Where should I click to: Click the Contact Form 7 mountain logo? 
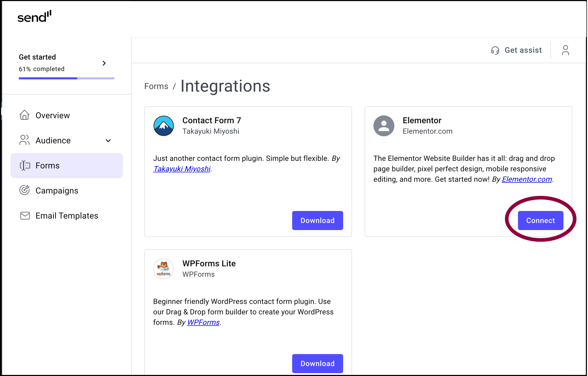(164, 126)
